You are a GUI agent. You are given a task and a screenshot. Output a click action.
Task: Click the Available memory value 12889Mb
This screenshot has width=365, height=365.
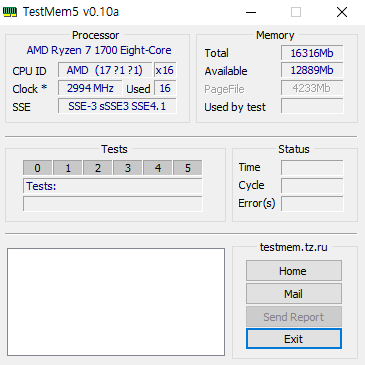point(312,70)
